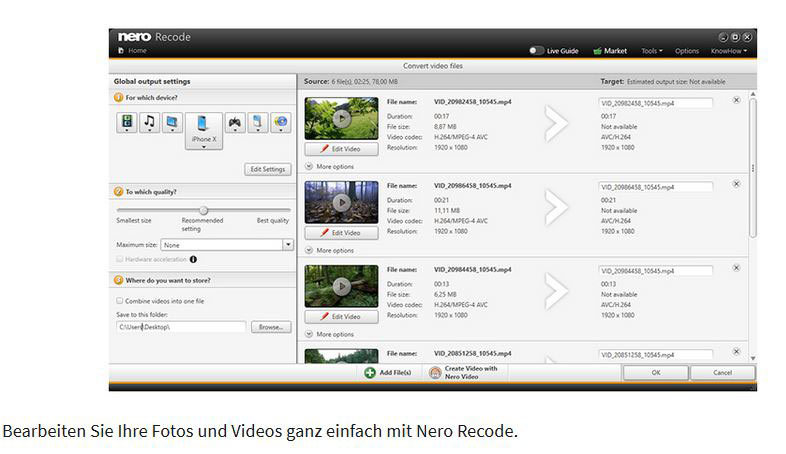786x454 pixels.
Task: Click the file list scrollbar thumb
Action: (x=753, y=168)
